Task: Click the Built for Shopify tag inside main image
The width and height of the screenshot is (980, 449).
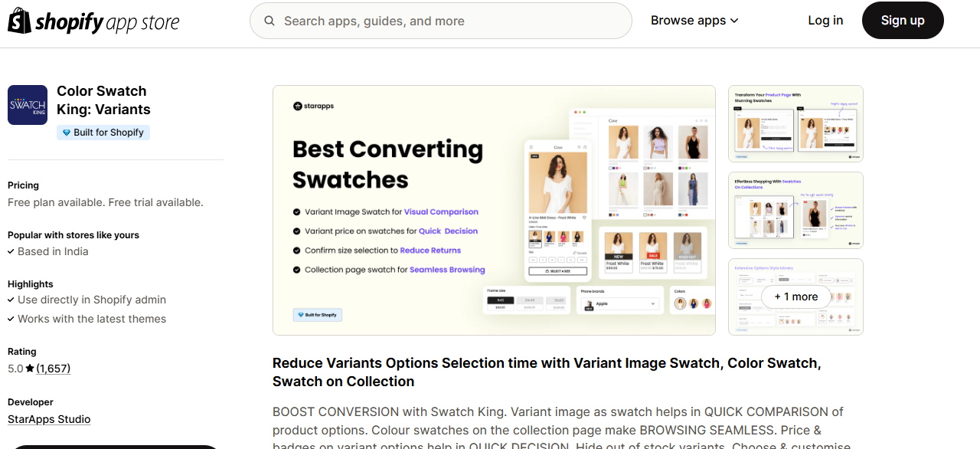Action: pyautogui.click(x=318, y=315)
